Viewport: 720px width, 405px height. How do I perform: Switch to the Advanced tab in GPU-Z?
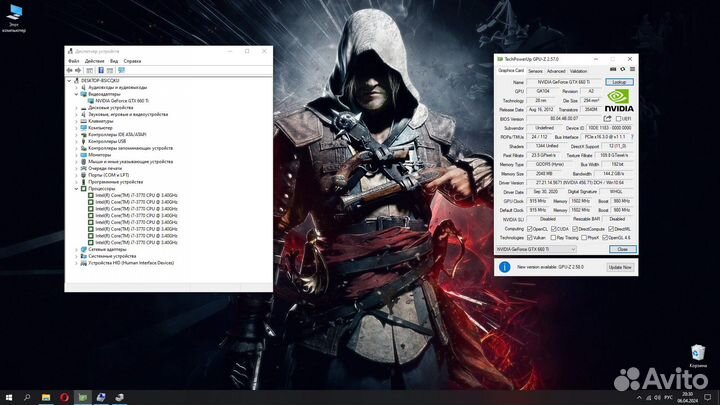coord(556,71)
